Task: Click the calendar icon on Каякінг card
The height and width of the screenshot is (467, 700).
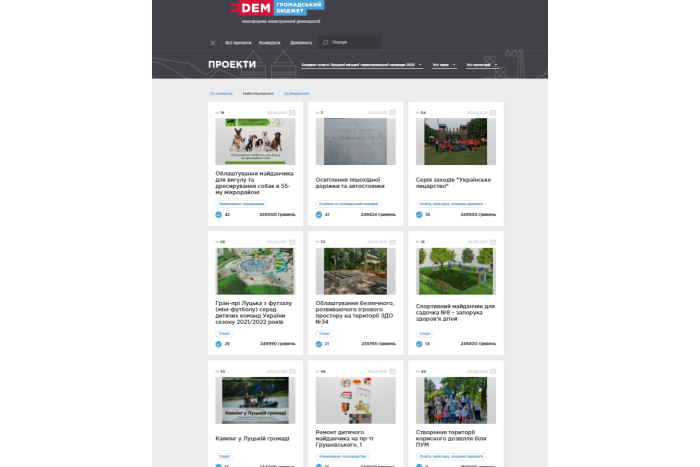Action: point(292,371)
